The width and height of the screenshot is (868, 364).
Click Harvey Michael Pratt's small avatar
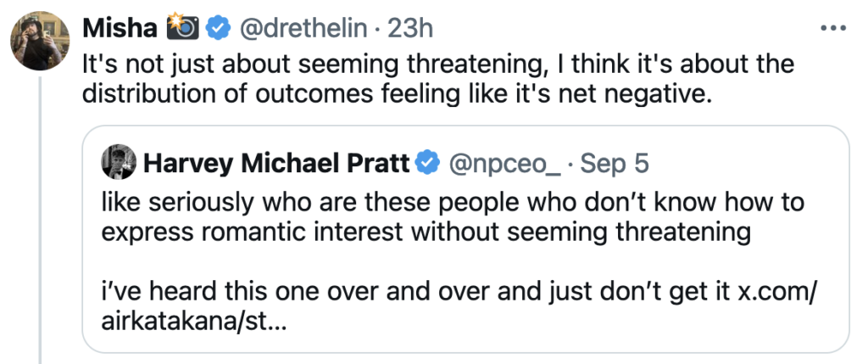[x=116, y=163]
